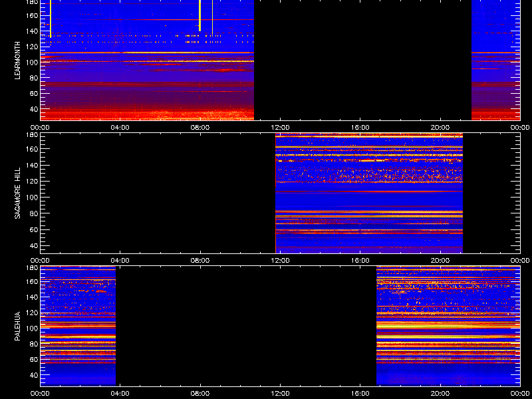The height and width of the screenshot is (399, 532).
Task: Select the 80 label on the Sagamore Hill axis
Action: pos(34,213)
